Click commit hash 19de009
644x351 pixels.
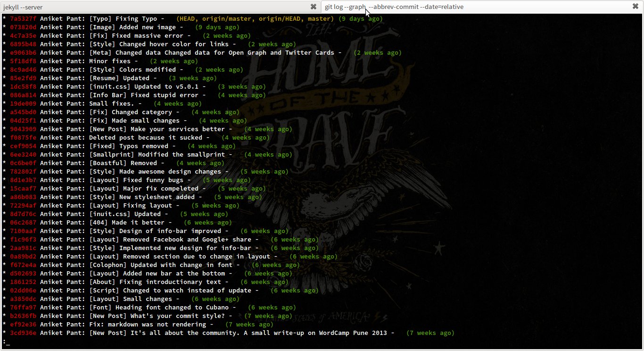pyautogui.click(x=23, y=104)
